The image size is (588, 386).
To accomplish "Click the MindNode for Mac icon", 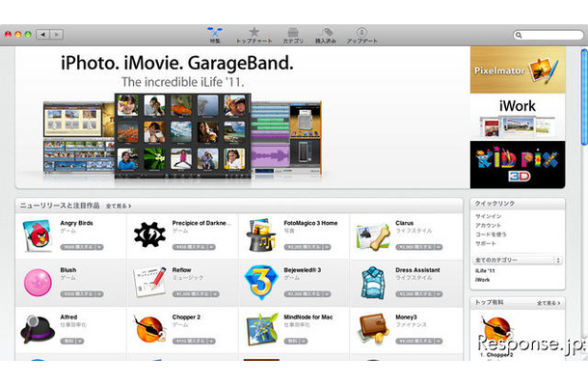I will (x=262, y=329).
